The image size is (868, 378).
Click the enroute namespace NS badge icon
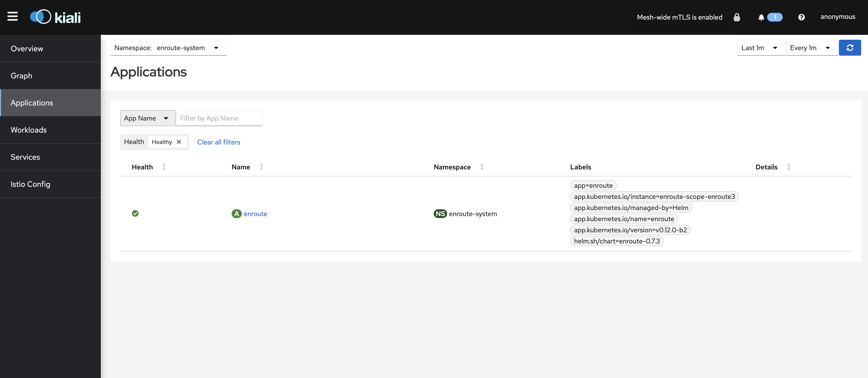tap(440, 213)
